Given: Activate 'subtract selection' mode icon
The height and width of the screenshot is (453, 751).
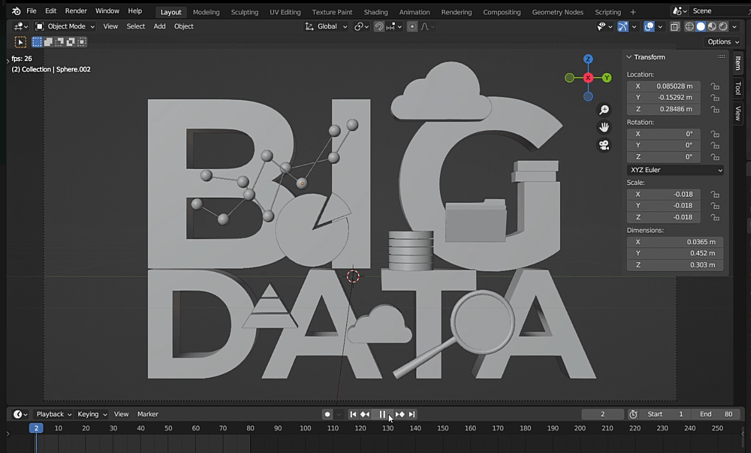Looking at the screenshot, I should pyautogui.click(x=59, y=42).
